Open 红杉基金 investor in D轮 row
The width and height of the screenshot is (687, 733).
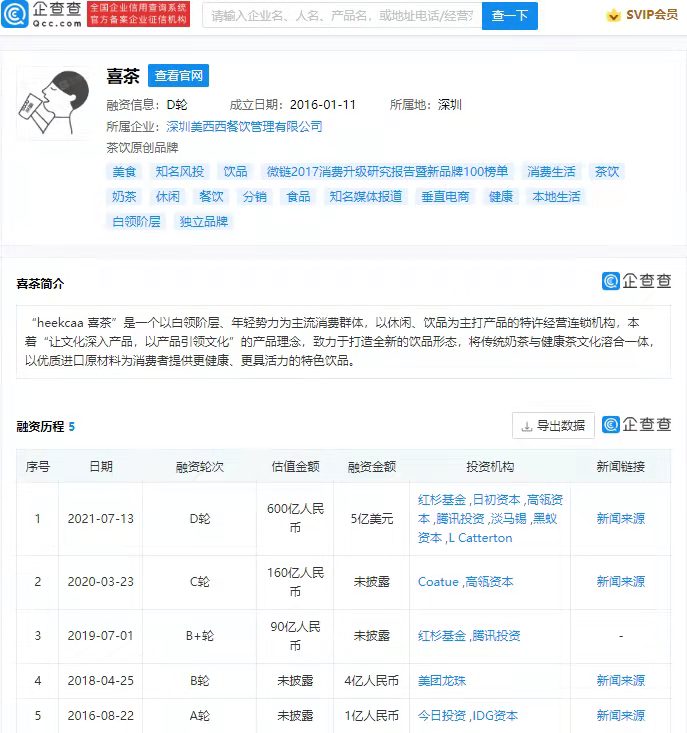442,500
